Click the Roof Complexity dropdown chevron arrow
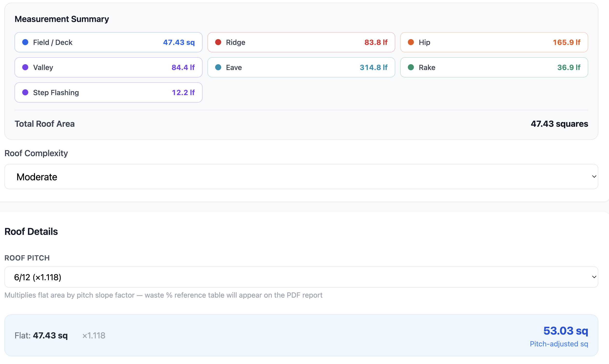 (594, 177)
